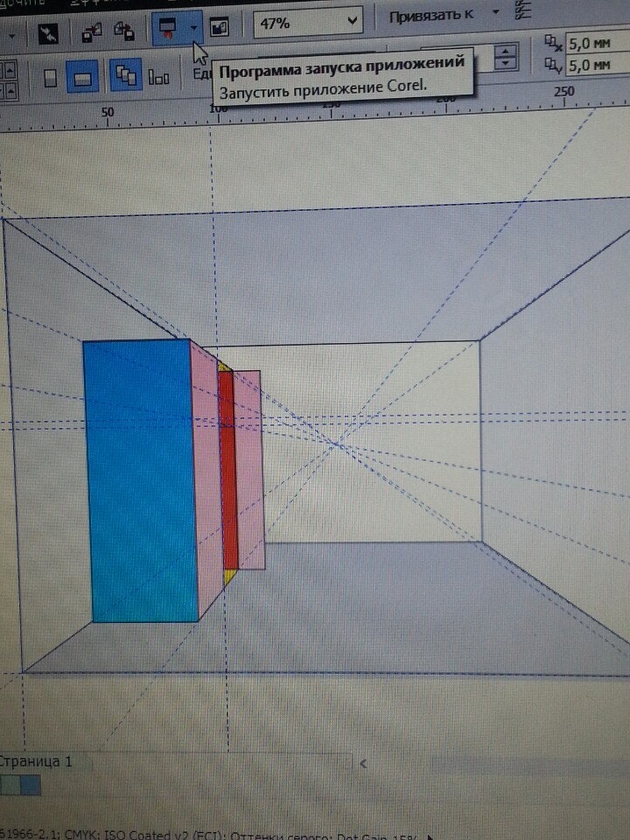
Task: Click the Import icon in toolbar
Action: coord(92,32)
